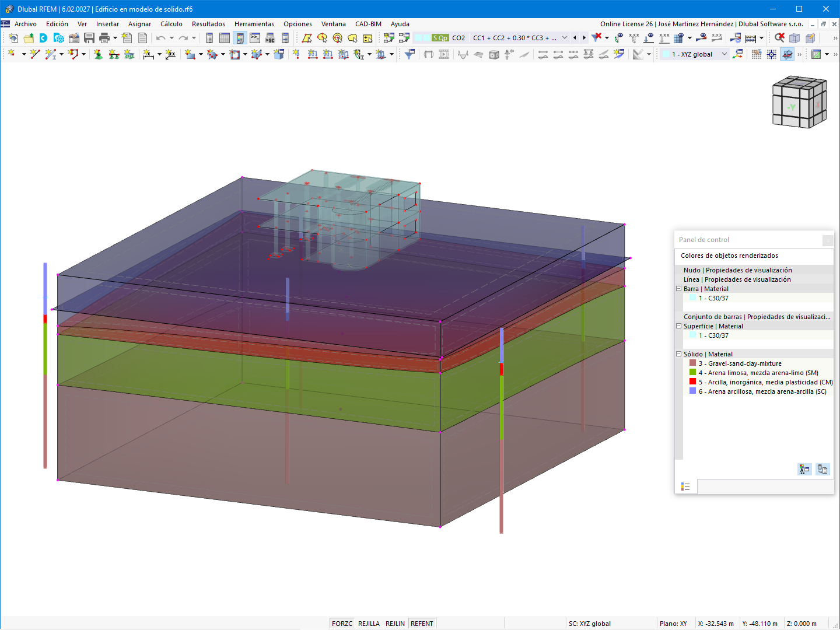Open the model file folder icon
This screenshot has height=630, width=840.
pyautogui.click(x=29, y=38)
